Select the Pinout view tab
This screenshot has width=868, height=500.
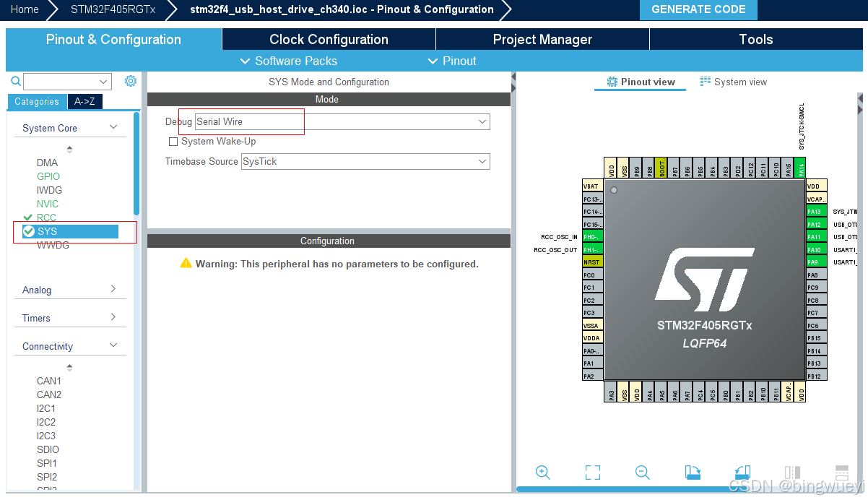coord(640,82)
